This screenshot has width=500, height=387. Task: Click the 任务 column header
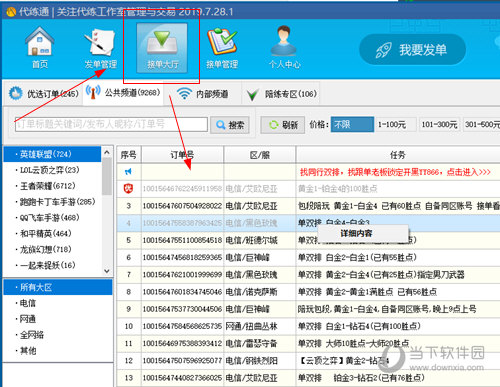pos(398,155)
